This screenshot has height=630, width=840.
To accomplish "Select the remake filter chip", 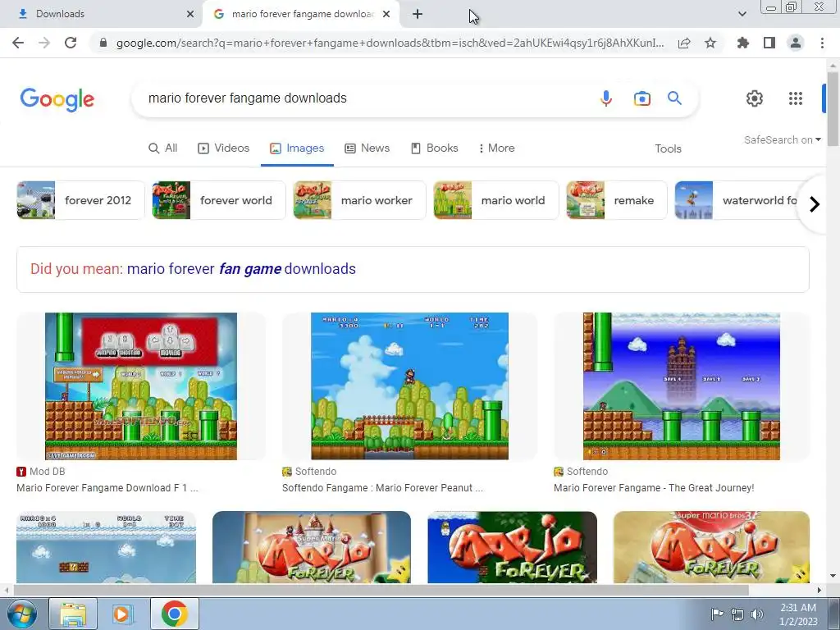I will click(x=617, y=200).
